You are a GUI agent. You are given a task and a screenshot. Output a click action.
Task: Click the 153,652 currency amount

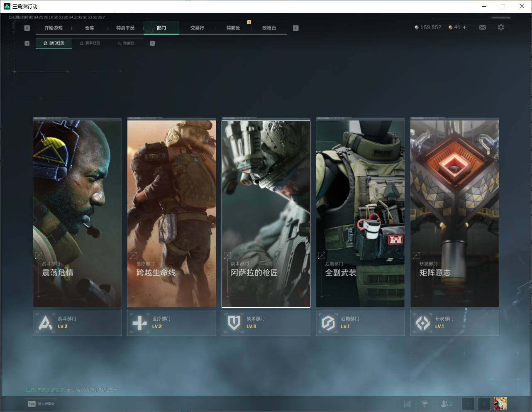point(431,27)
